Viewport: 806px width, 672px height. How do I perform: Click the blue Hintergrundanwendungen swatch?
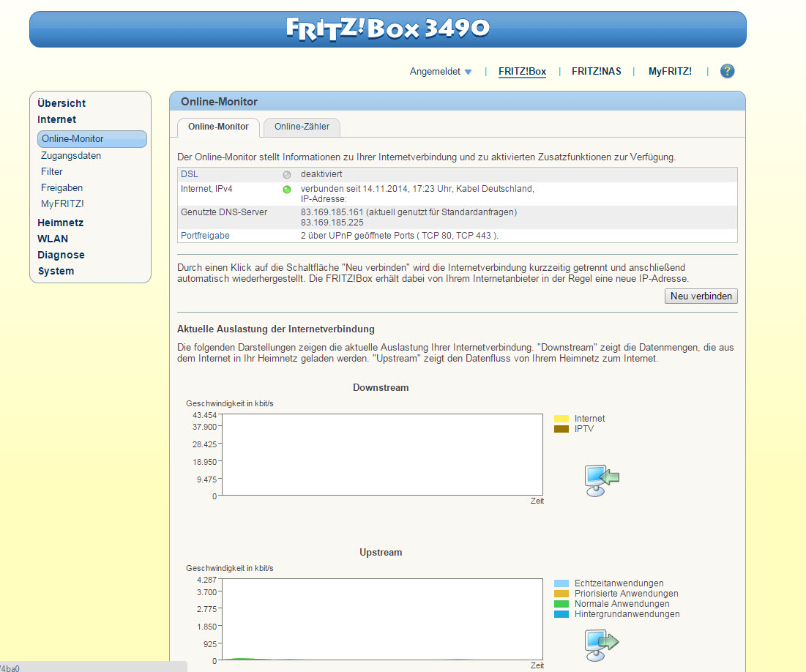(561, 614)
